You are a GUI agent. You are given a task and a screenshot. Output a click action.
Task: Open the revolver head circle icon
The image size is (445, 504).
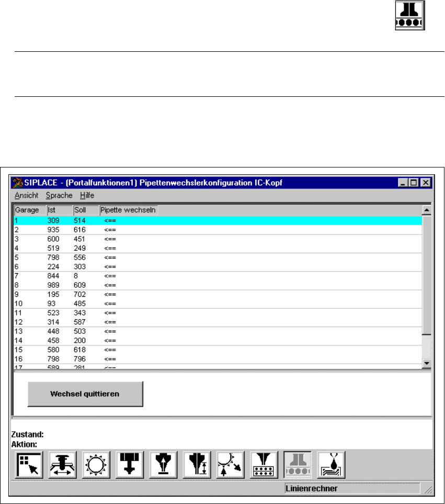96,465
